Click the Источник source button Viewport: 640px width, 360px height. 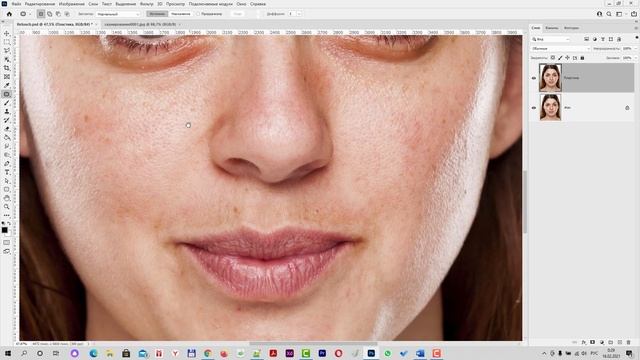click(157, 14)
